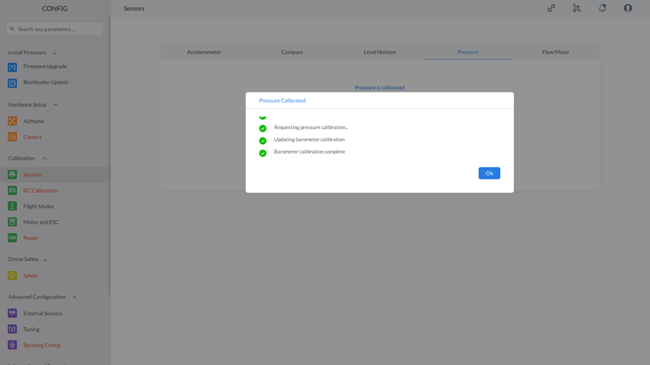Open Spraying Config page

[42, 345]
